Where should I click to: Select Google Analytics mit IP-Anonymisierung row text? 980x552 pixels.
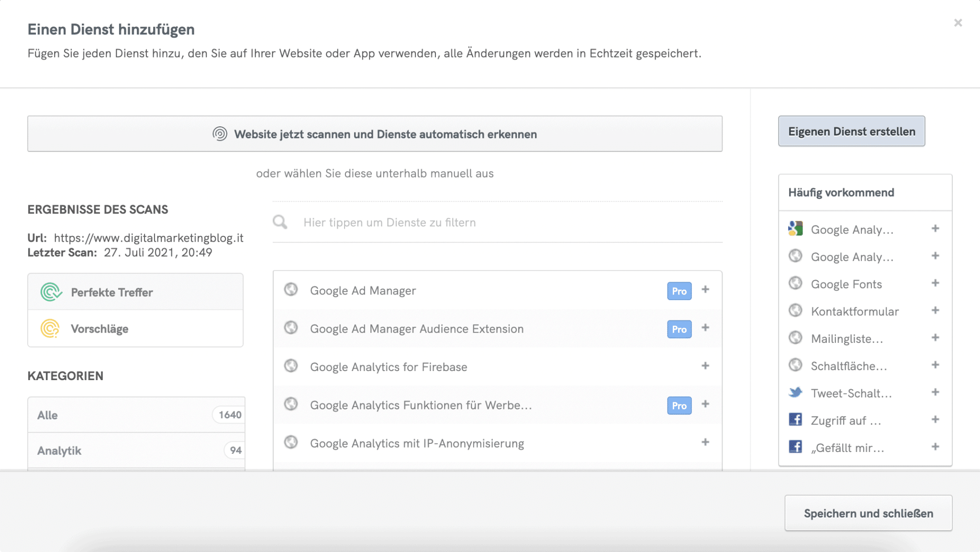click(x=417, y=443)
